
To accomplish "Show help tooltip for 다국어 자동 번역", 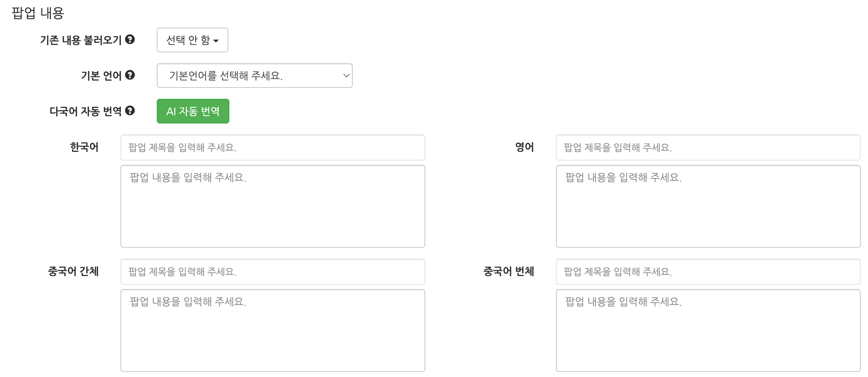I will coord(130,110).
